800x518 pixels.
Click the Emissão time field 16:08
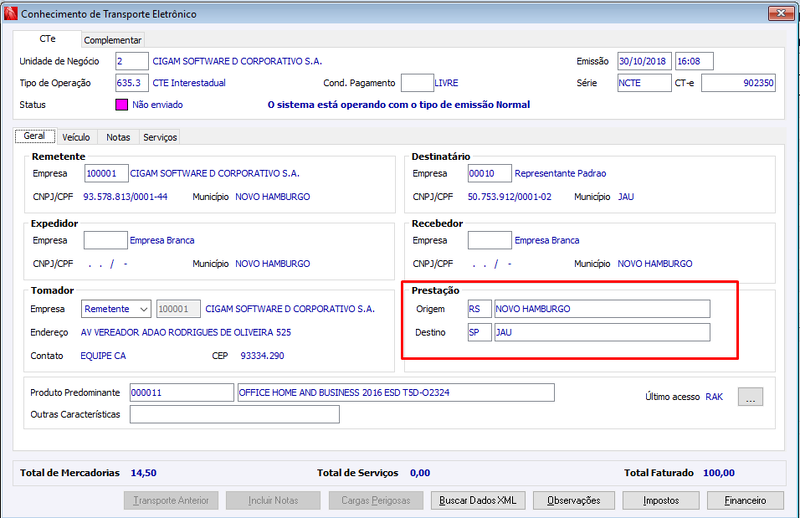click(694, 61)
